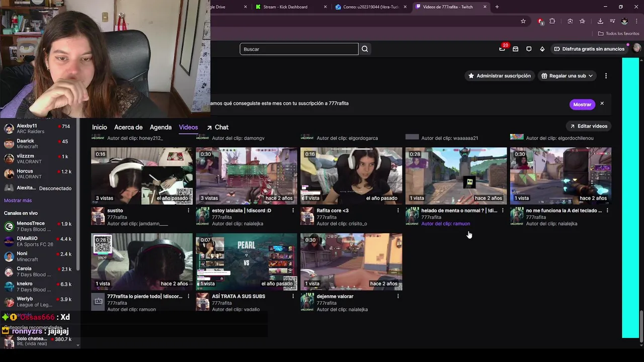Open options for estoy lalalalla clip
The height and width of the screenshot is (362, 644).
pyautogui.click(x=293, y=211)
